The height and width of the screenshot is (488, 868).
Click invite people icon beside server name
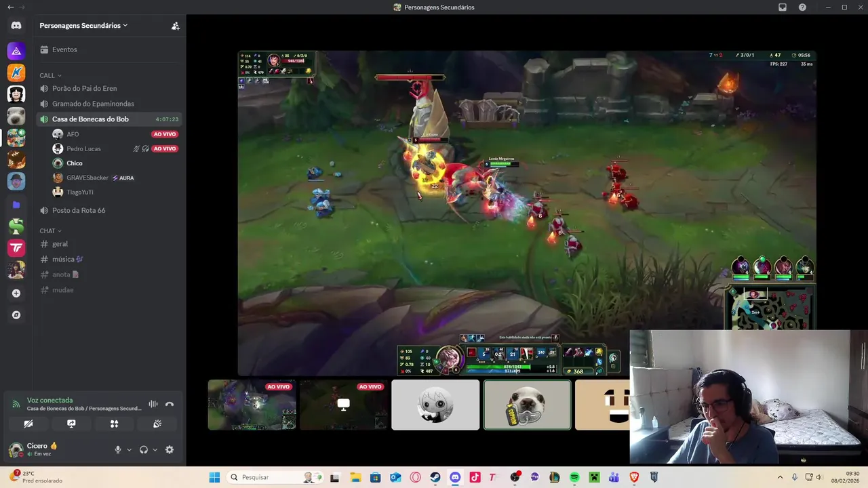pos(175,26)
